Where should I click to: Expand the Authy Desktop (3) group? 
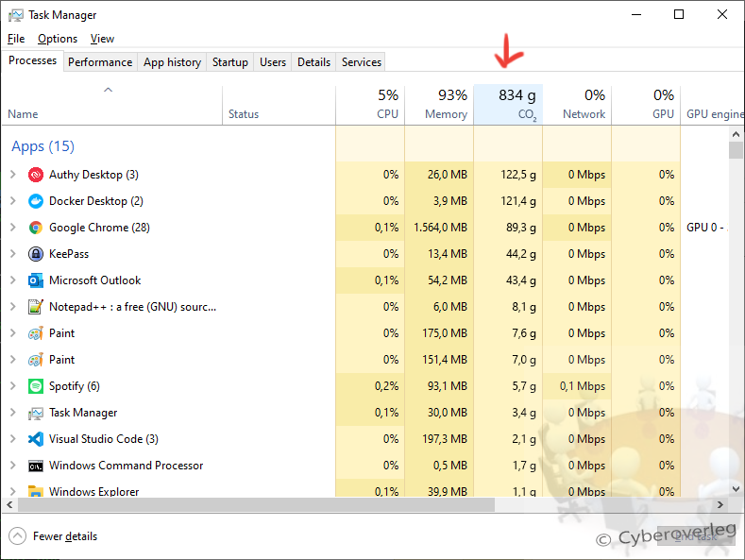[x=13, y=175]
